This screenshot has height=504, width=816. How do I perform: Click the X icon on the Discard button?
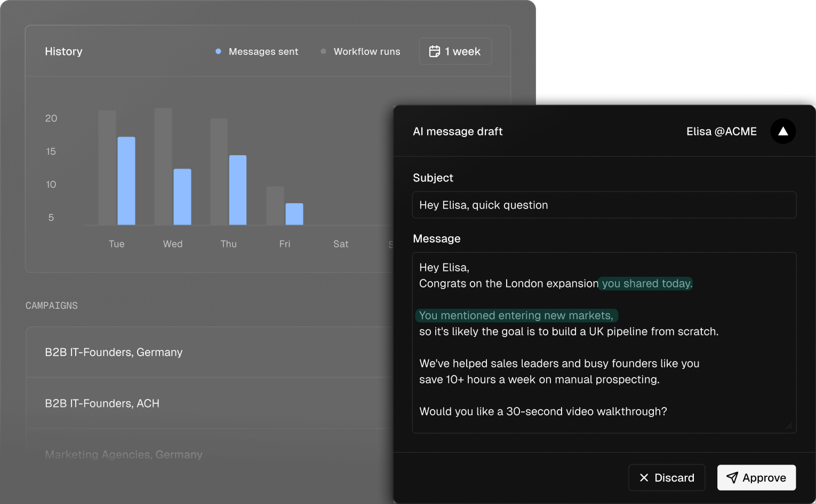tap(644, 478)
